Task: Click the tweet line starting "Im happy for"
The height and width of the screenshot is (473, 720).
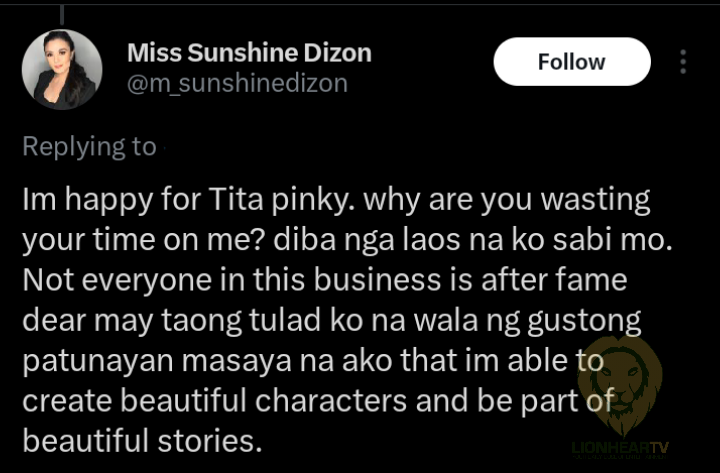Action: pos(336,200)
